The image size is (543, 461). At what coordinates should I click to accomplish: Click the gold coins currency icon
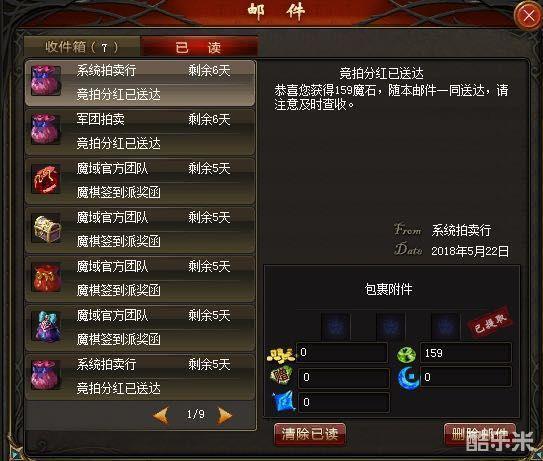(x=281, y=354)
